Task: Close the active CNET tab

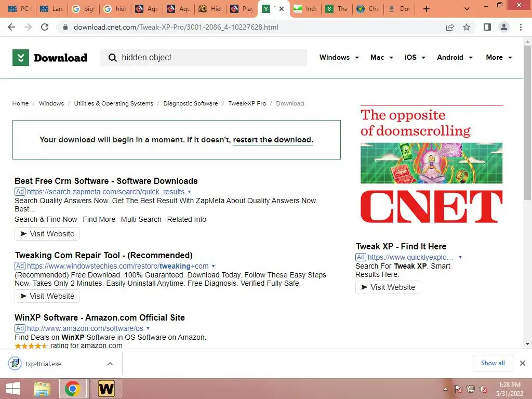Action: pos(281,9)
